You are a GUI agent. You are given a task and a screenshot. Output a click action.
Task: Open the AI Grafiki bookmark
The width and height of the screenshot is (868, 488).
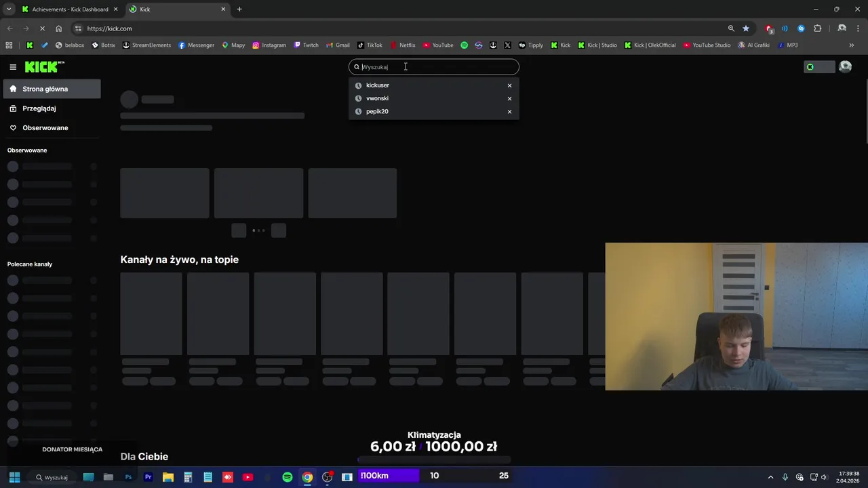click(x=753, y=45)
